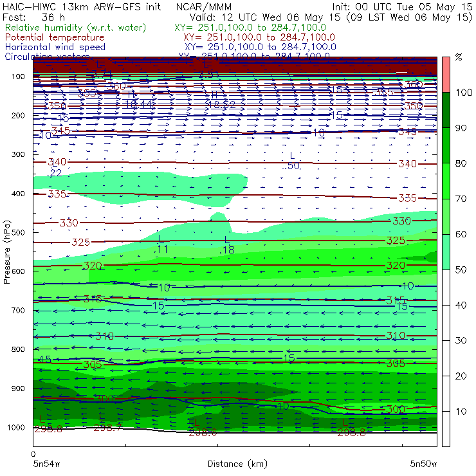Click the red '325' contour label at the right edge
This screenshot has height=476, width=476.
[x=396, y=241]
